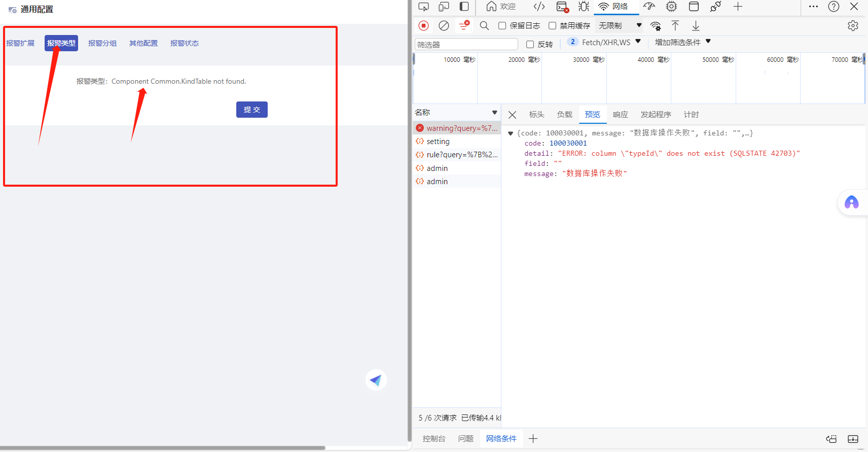Toggle the DevTools dock sidebar icon

point(464,7)
